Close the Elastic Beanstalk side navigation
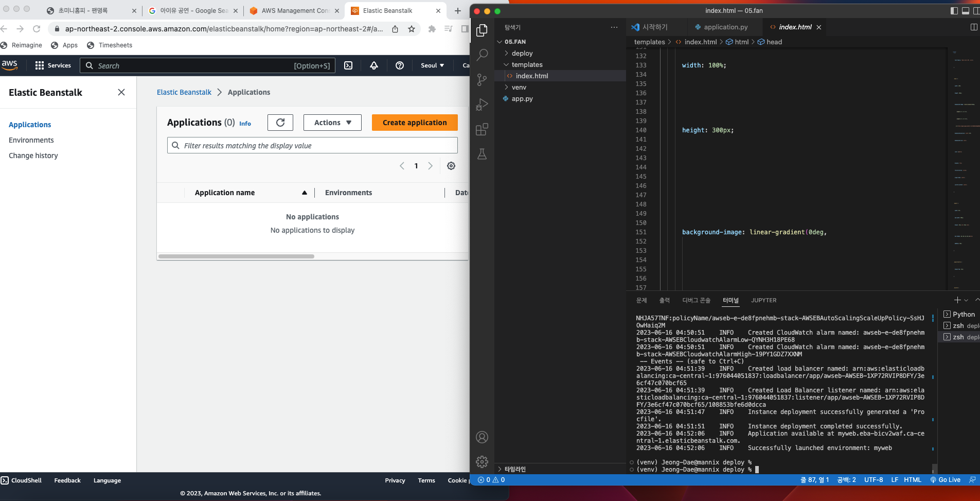980x501 pixels. click(x=121, y=92)
